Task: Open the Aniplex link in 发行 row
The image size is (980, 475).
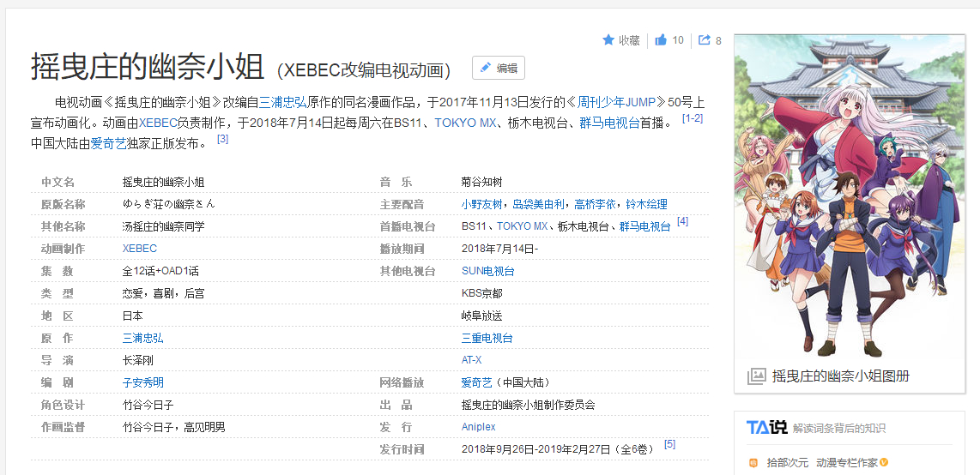Action: click(478, 427)
